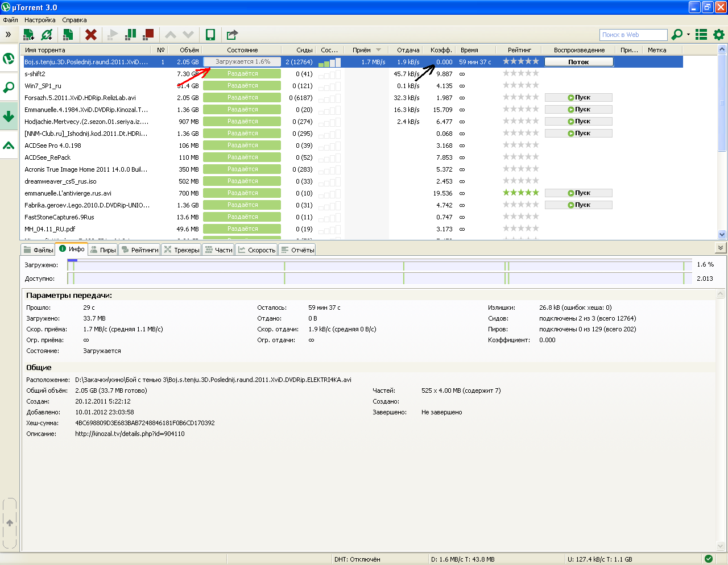The width and height of the screenshot is (728, 565).
Task: Open the Настройка menu
Action: pyautogui.click(x=40, y=20)
